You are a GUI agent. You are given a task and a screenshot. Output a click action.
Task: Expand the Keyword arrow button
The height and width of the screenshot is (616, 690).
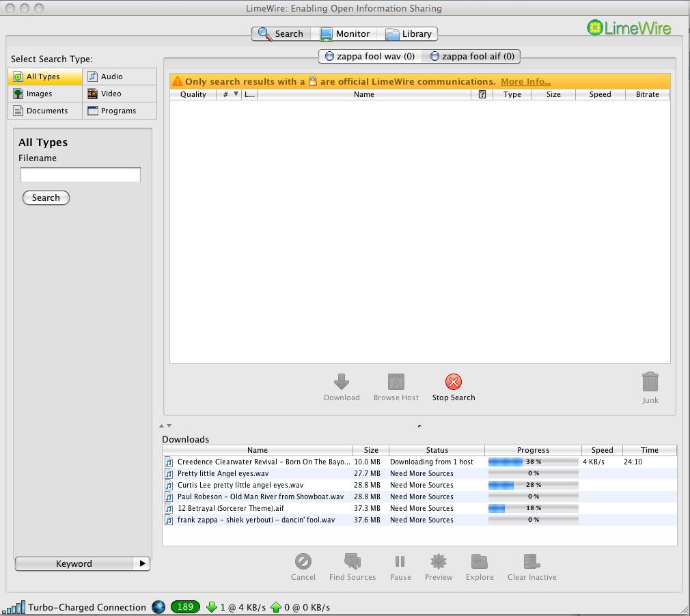[142, 563]
